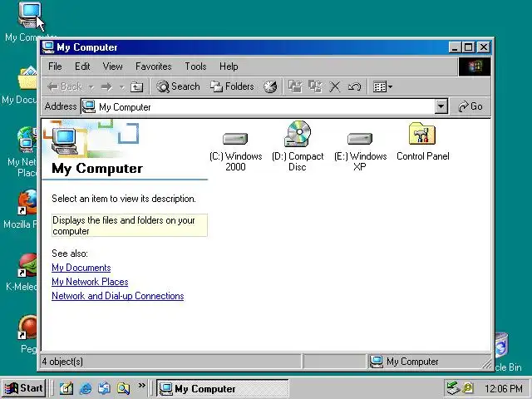
Task: Select the (E:) Windows XP drive icon
Action: pyautogui.click(x=360, y=139)
